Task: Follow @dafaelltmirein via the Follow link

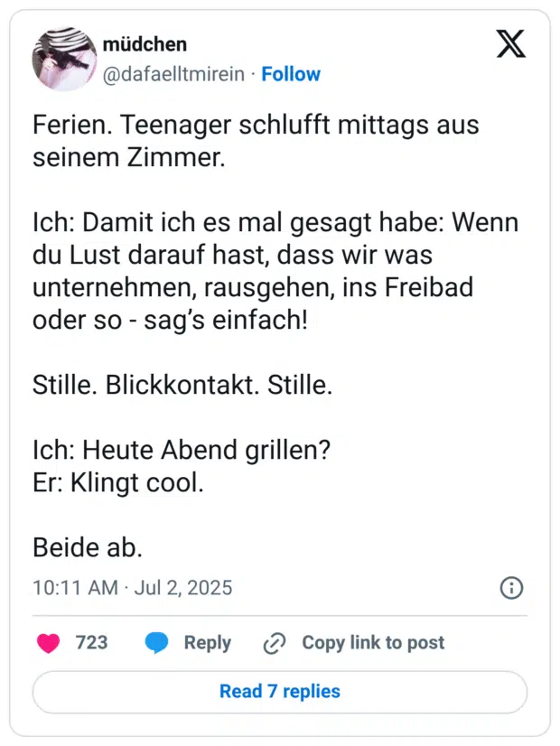Action: pyautogui.click(x=291, y=74)
